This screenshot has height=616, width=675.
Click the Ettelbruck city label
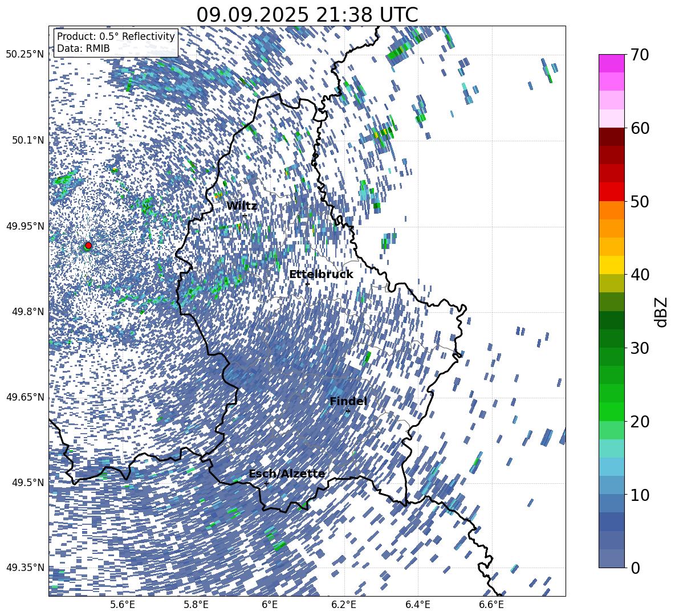click(321, 275)
